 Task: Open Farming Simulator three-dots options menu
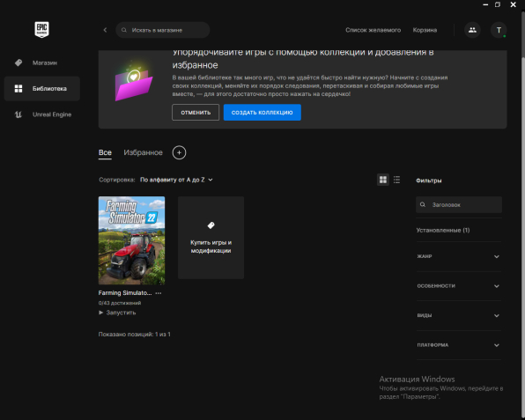(x=159, y=293)
